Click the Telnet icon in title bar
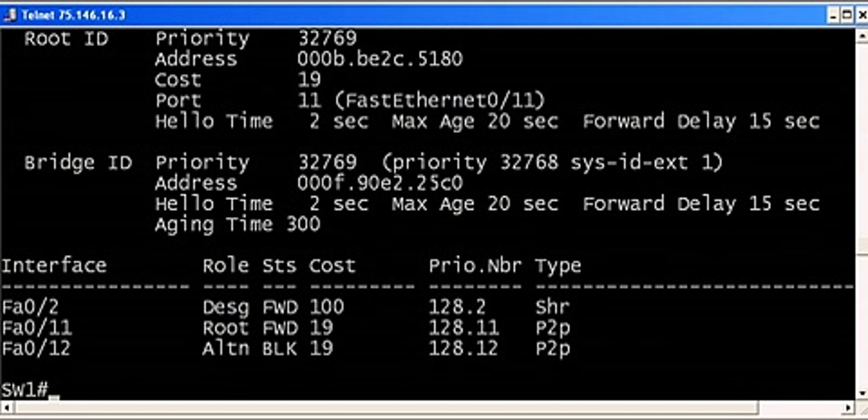 click(x=9, y=15)
